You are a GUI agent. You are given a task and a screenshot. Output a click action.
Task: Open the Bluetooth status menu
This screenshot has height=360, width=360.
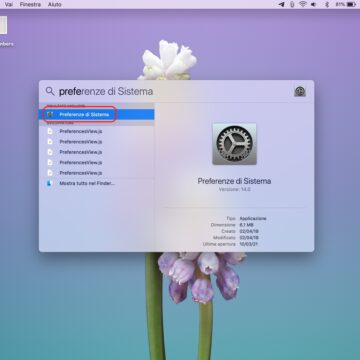[x=327, y=4]
